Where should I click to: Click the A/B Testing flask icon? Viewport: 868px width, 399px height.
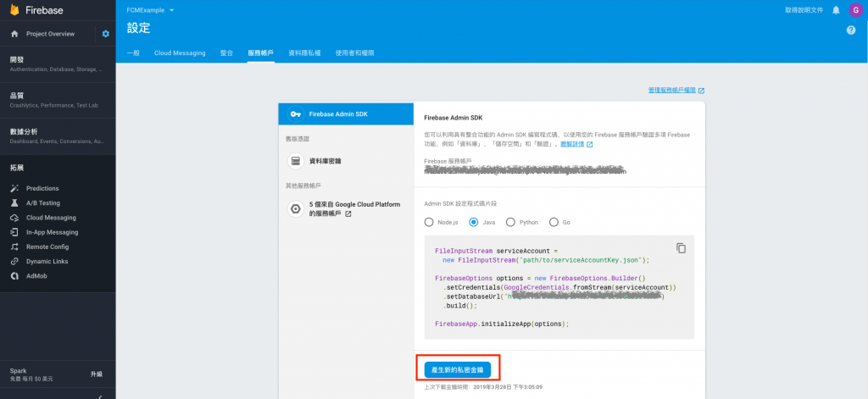pyautogui.click(x=15, y=203)
